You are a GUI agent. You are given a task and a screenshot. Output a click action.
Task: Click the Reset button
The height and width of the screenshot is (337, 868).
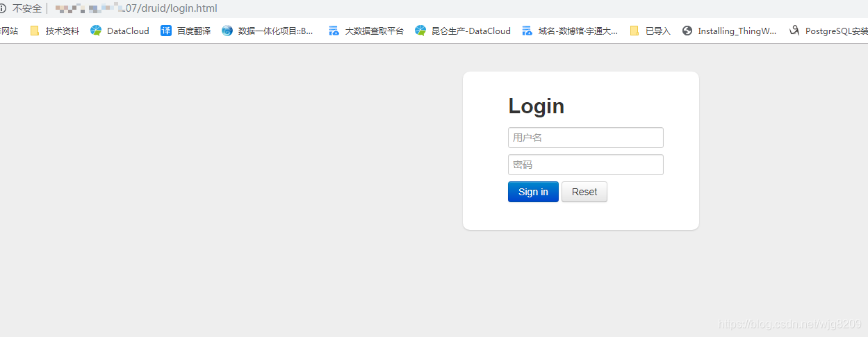(584, 192)
